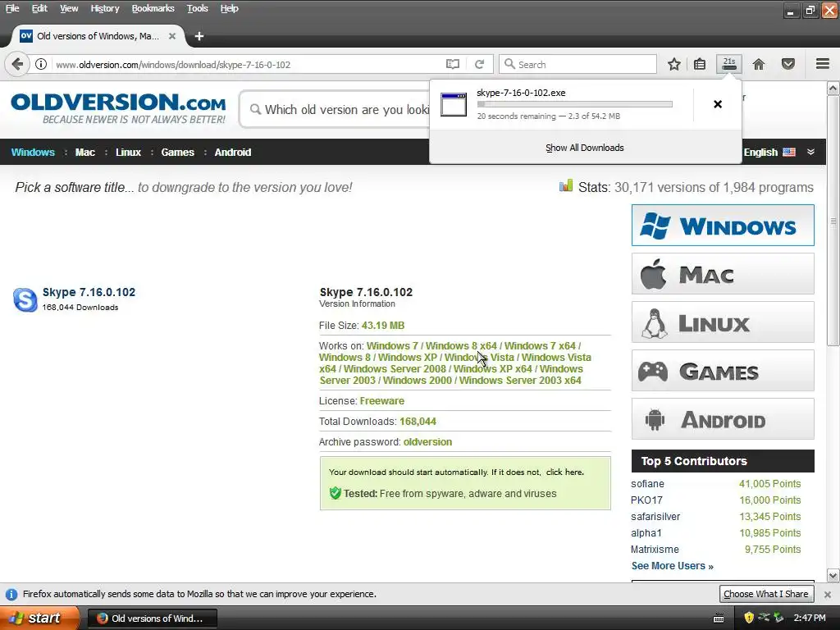Dismiss the Firefox data notification bar
This screenshot has width=840, height=630.
click(828, 594)
